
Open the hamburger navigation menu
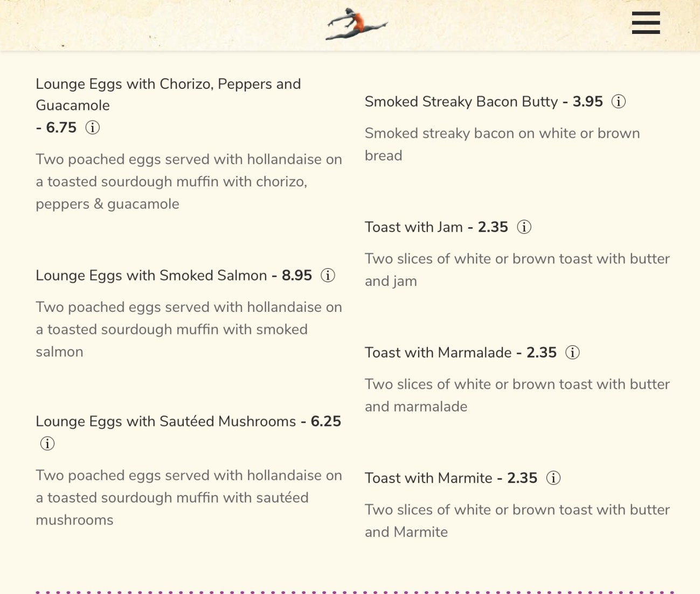646,23
